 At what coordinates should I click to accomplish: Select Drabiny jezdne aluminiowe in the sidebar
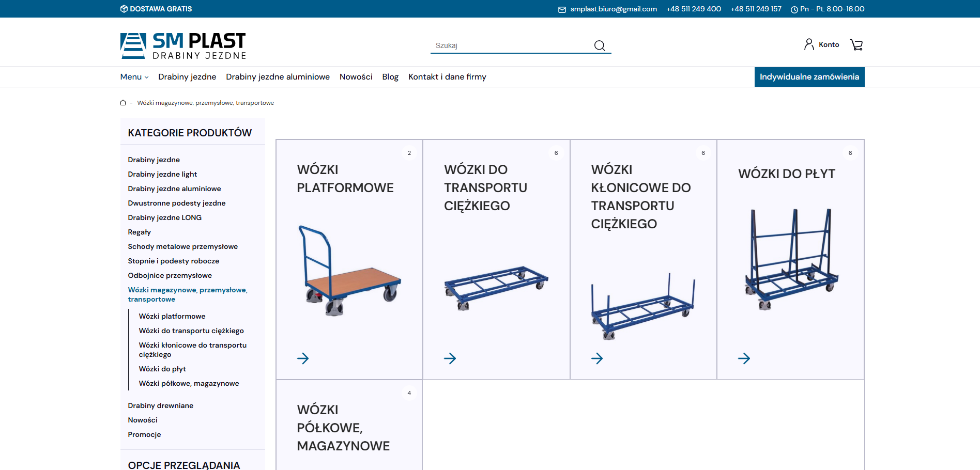click(x=174, y=189)
